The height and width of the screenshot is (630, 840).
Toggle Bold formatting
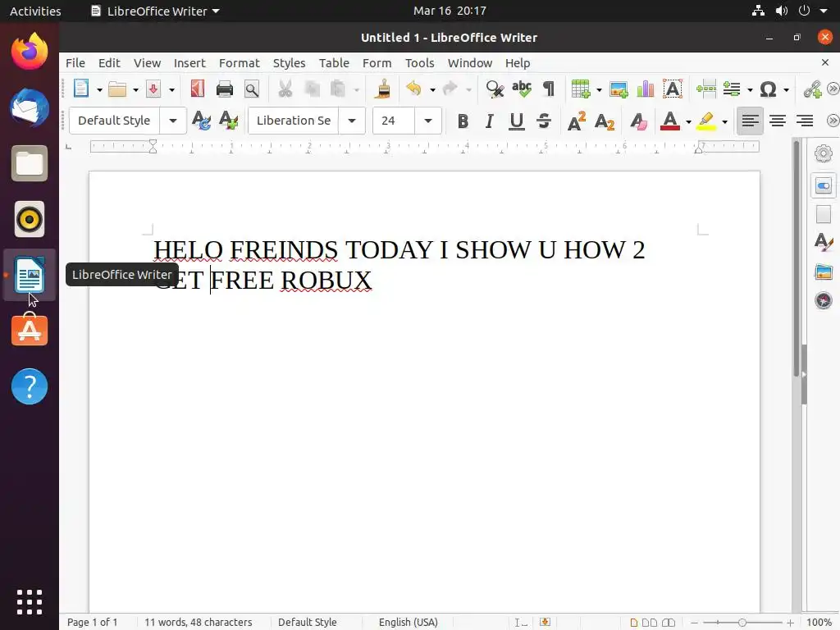coord(463,121)
